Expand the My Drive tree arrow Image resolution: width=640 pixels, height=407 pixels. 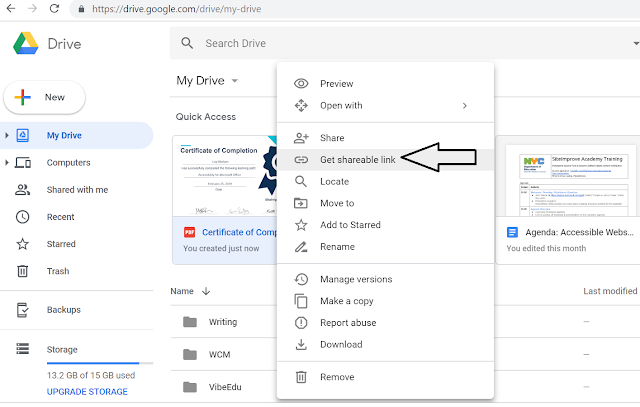[x=7, y=135]
